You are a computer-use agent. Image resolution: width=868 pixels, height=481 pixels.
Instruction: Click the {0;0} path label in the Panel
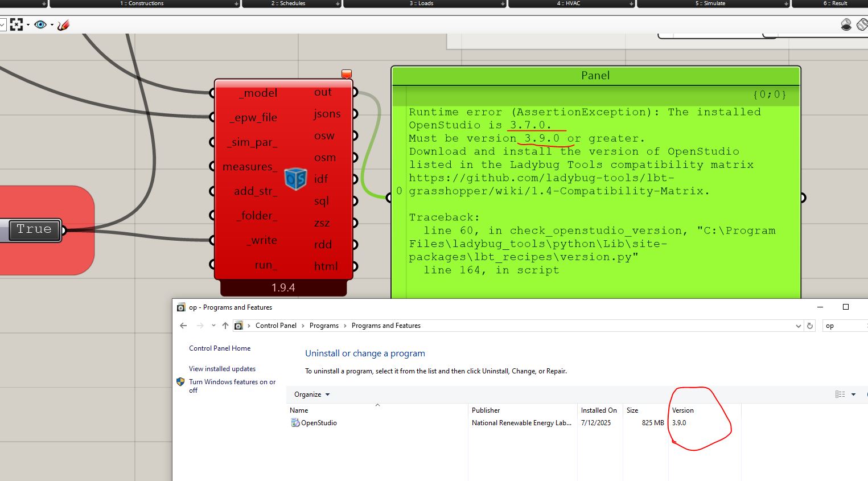pyautogui.click(x=769, y=94)
